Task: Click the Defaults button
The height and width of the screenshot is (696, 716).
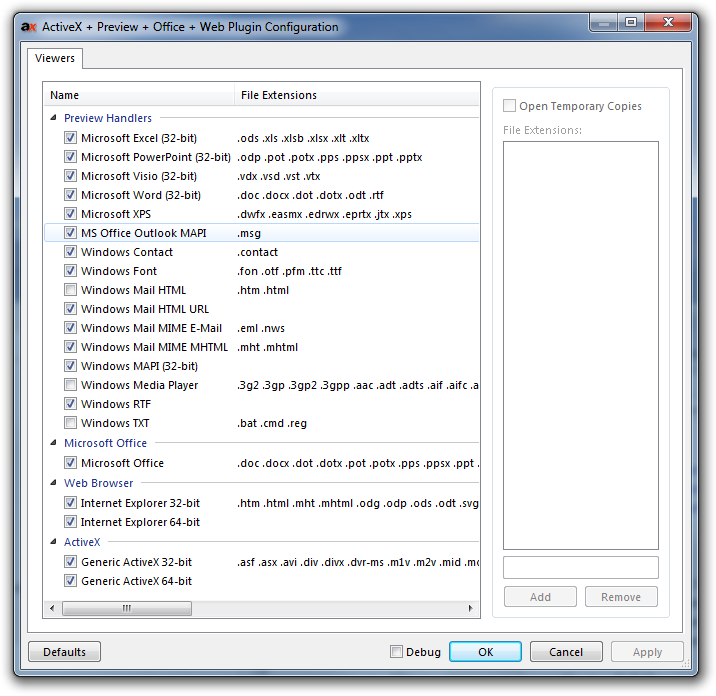Action: tap(64, 652)
